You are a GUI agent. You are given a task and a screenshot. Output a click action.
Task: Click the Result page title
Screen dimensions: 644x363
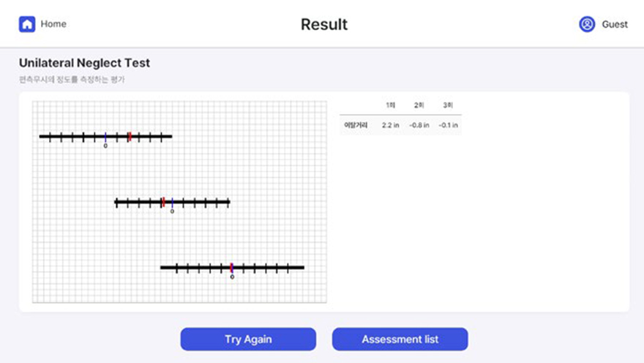click(x=324, y=24)
